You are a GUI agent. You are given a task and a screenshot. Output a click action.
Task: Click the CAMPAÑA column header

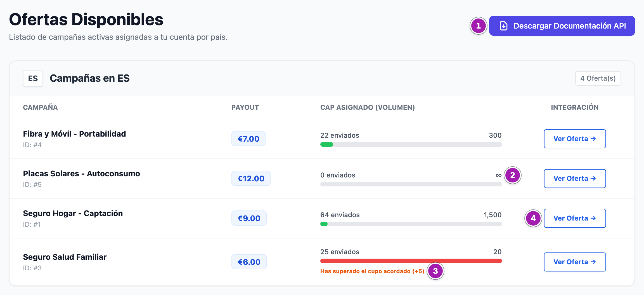coord(40,107)
